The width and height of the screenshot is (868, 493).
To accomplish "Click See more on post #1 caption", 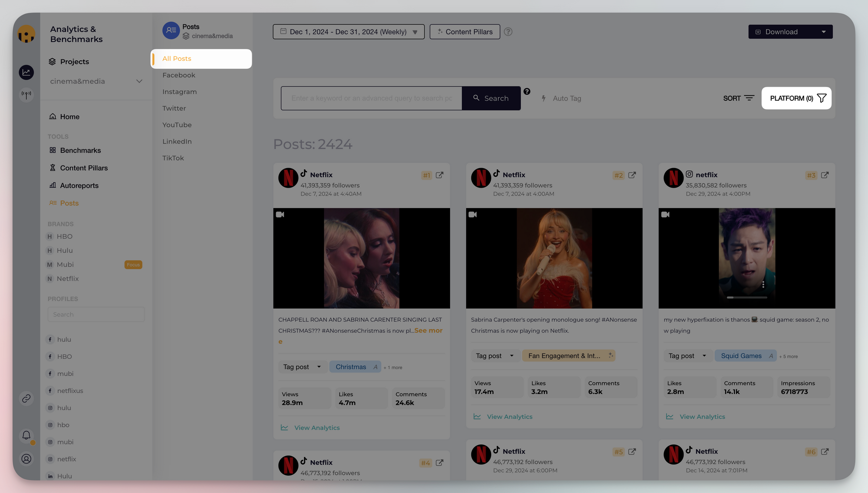I will coord(428,331).
